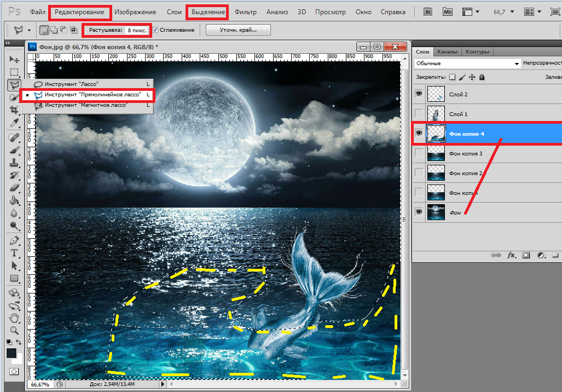
Task: Show the Фон копия 3 layer
Action: (419, 153)
